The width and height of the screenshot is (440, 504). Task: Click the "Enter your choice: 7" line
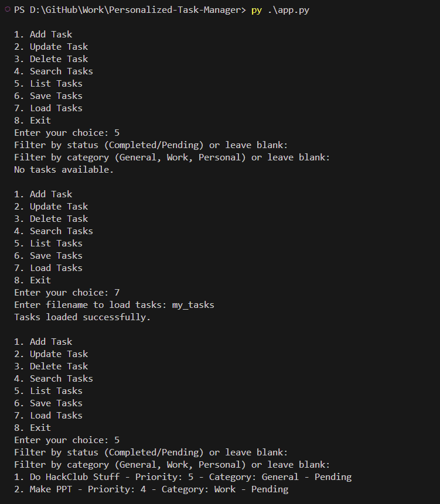pos(67,292)
